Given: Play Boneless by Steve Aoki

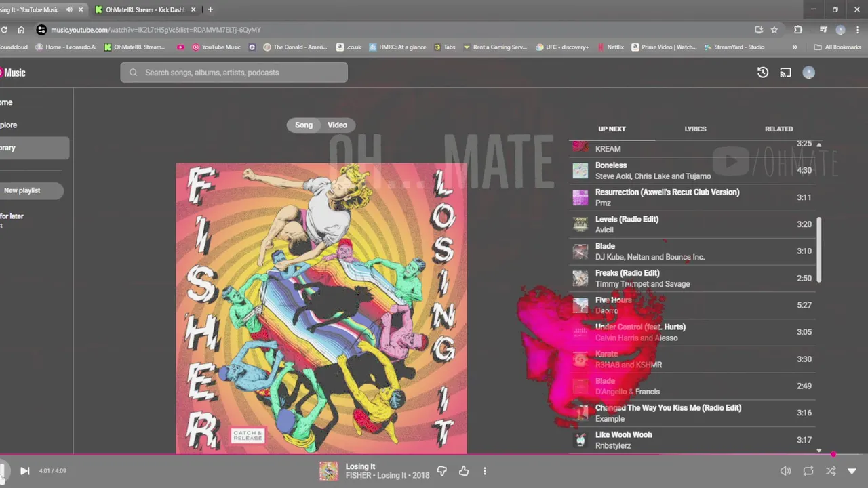Looking at the screenshot, I should click(x=692, y=170).
